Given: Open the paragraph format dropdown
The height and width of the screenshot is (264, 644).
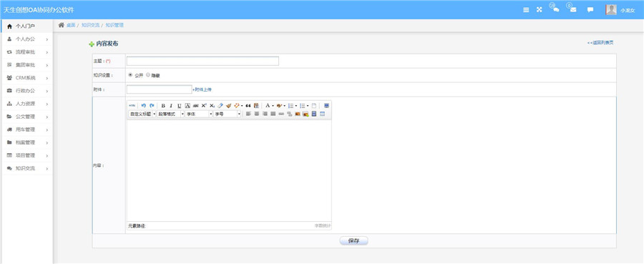Looking at the screenshot, I should point(170,114).
